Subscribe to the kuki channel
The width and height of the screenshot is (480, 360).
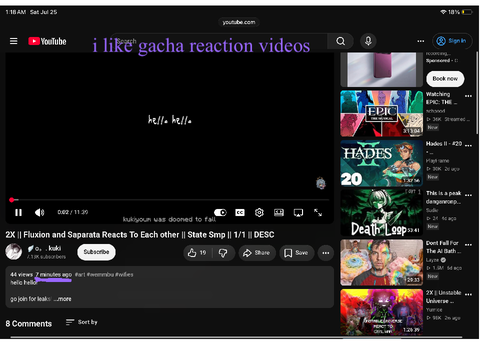click(x=96, y=252)
